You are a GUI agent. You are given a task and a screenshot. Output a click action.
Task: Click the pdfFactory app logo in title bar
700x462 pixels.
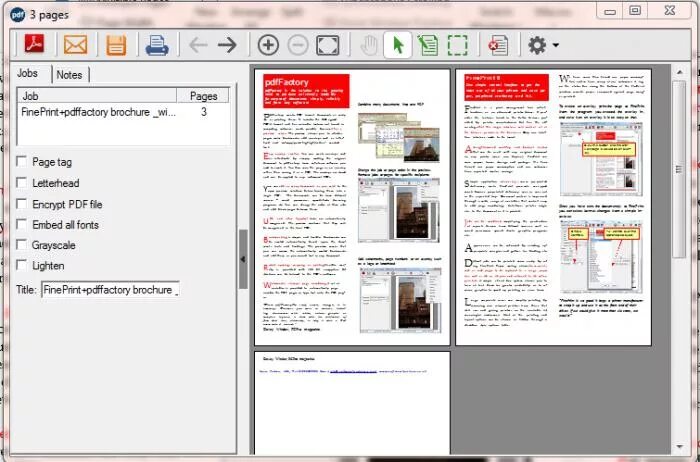(17, 15)
